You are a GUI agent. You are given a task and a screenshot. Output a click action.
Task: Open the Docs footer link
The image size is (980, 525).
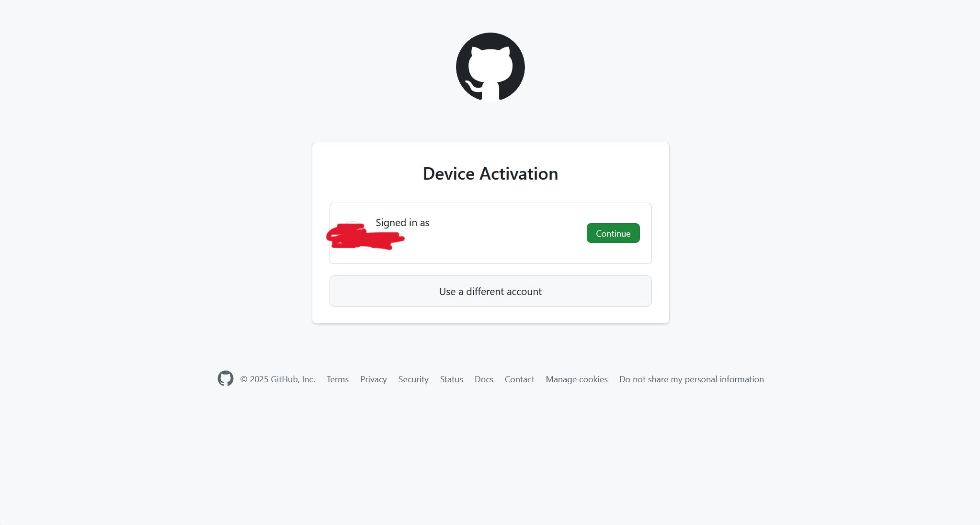(484, 379)
